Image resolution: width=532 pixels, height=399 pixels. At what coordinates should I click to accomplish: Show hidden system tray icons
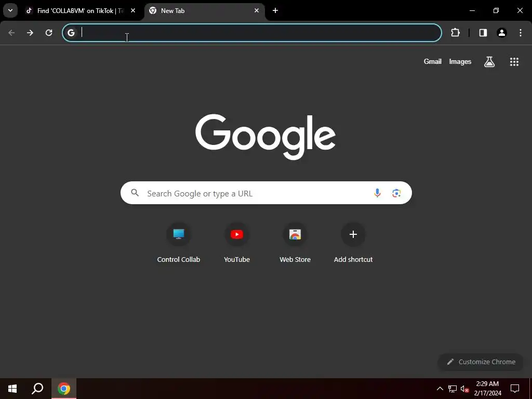(440, 389)
